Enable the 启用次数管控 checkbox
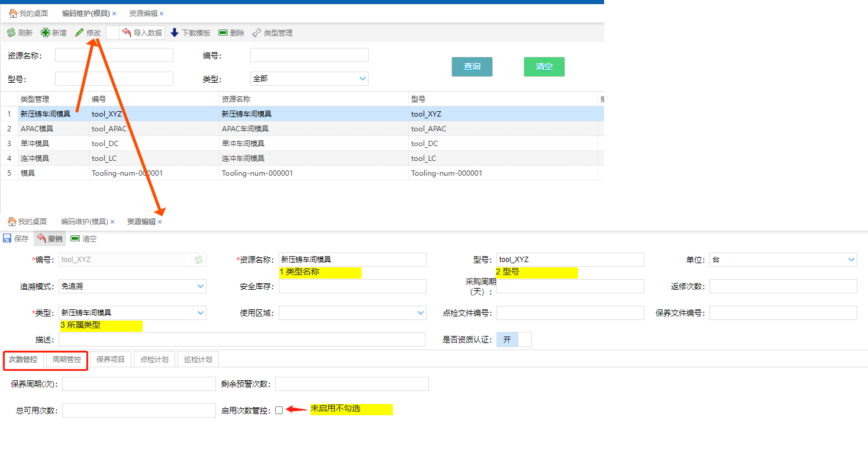This screenshot has height=472, width=868. pos(279,410)
